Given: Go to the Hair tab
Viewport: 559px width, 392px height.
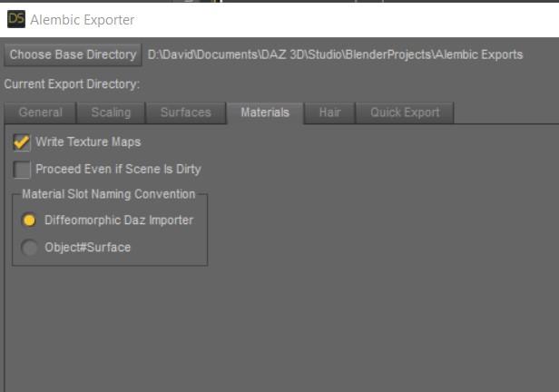Looking at the screenshot, I should pyautogui.click(x=329, y=113).
